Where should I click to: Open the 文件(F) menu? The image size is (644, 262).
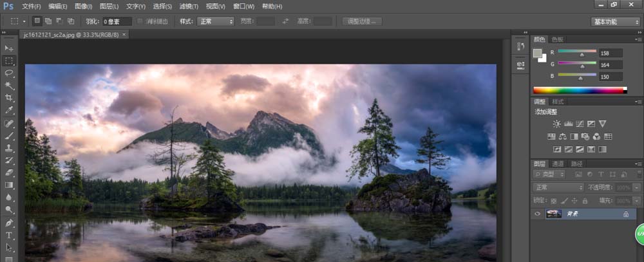(31, 6)
